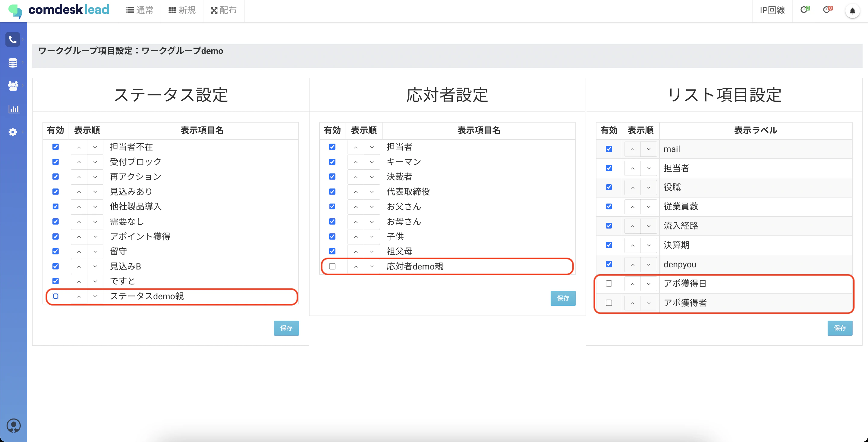Move 他社製品導入 down in order
The height and width of the screenshot is (442, 868).
95,207
